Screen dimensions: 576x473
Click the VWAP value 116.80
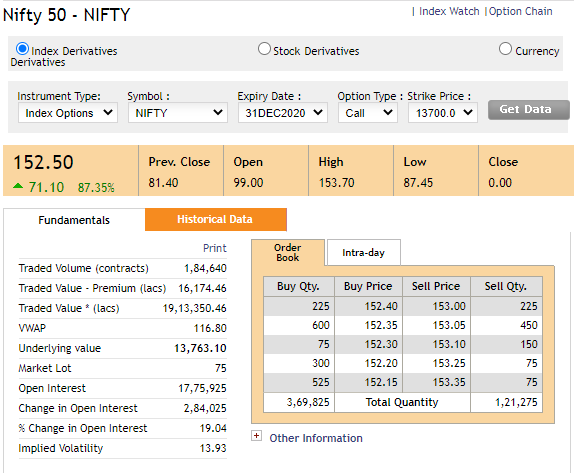210,328
